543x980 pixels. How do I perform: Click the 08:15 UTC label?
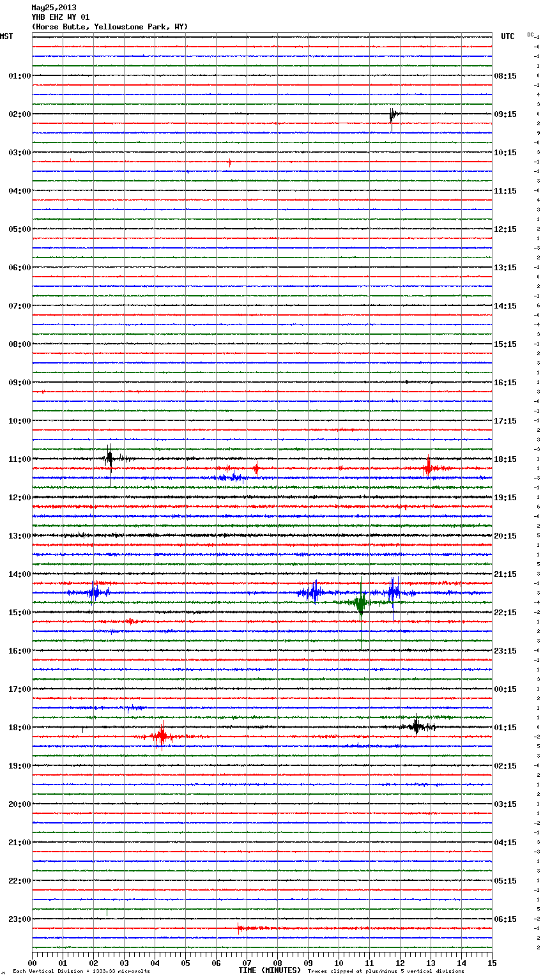pyautogui.click(x=505, y=76)
